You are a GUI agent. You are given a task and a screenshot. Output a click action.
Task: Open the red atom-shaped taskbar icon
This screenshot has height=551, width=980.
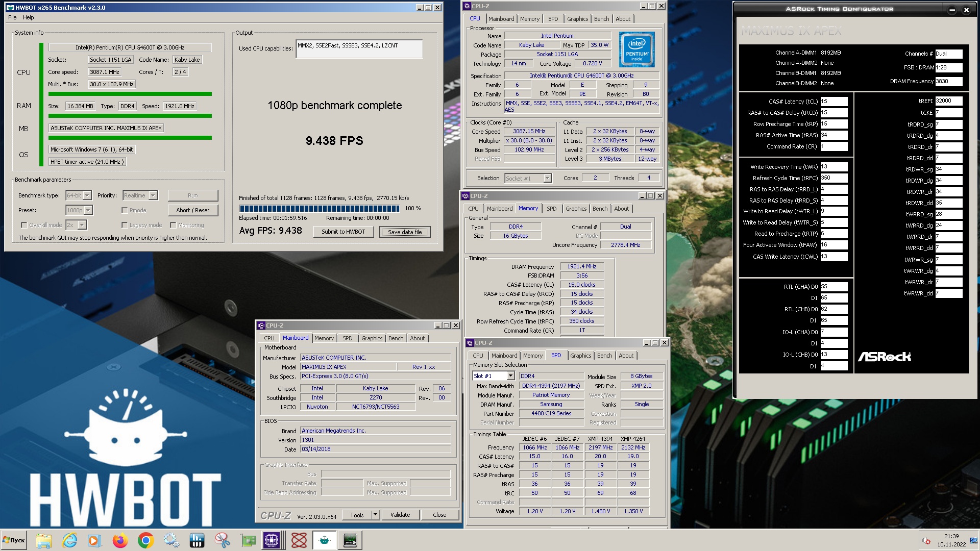[x=299, y=540]
